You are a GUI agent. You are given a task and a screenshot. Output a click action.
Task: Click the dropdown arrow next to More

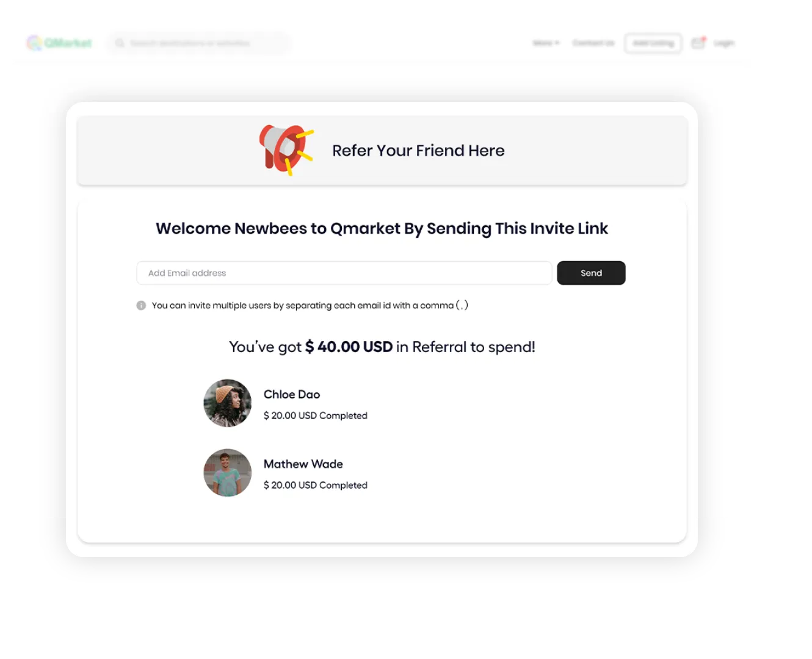point(557,43)
